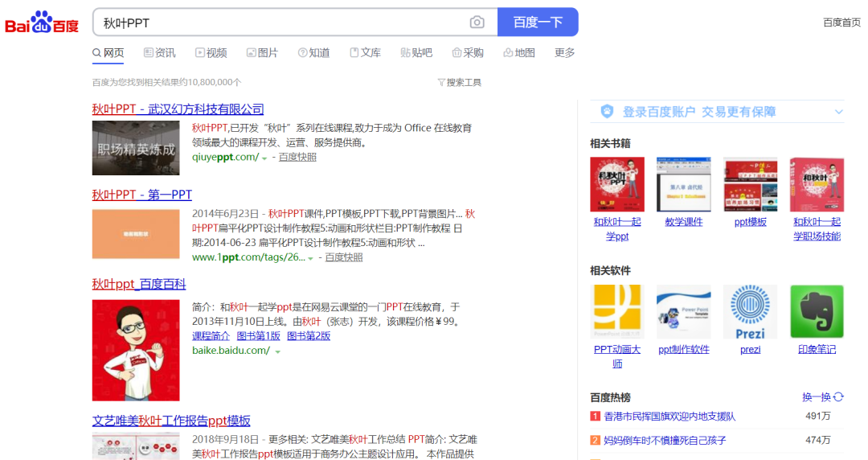Open prezi text link
The height and width of the screenshot is (460, 868).
point(750,350)
